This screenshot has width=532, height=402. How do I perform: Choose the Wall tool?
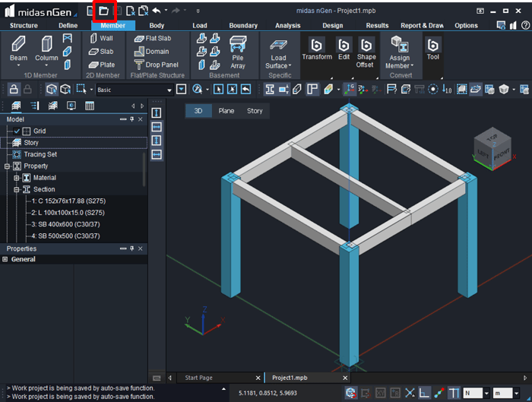click(101, 38)
